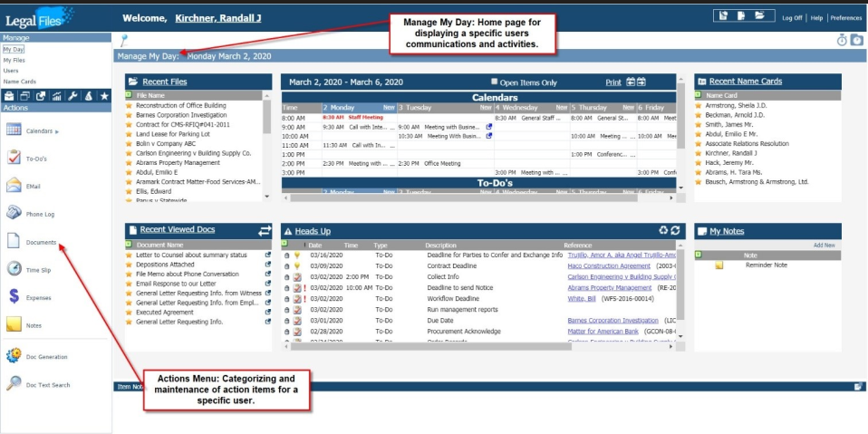Click the money bag toolbar icon
The height and width of the screenshot is (434, 868).
click(88, 96)
